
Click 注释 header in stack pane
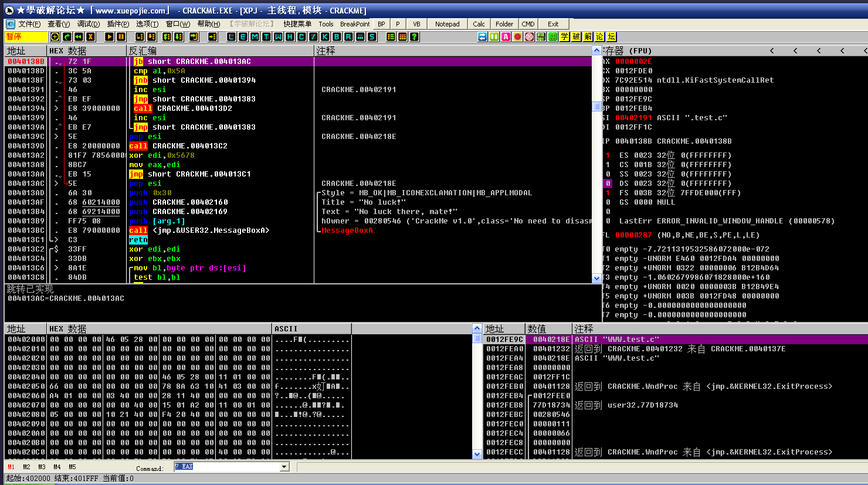coord(720,329)
